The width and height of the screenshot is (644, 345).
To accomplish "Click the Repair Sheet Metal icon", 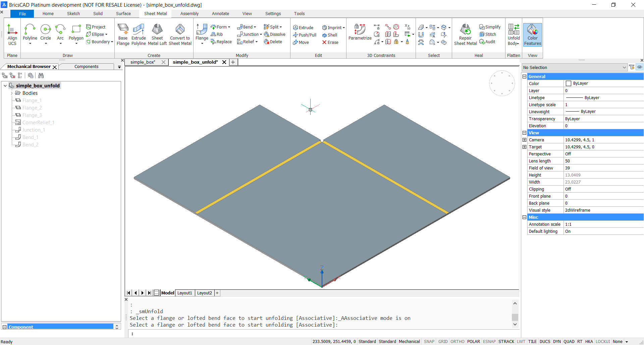I will (x=465, y=34).
